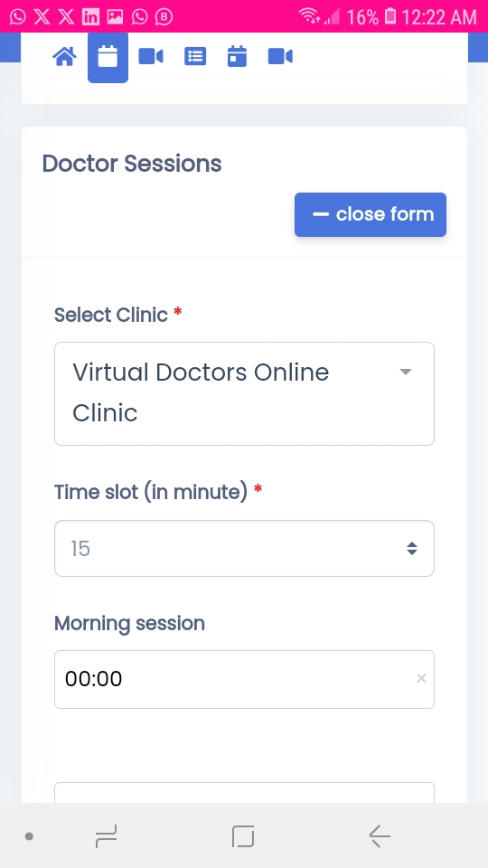The height and width of the screenshot is (868, 488).
Task: Open video camera icon between calendar and list icons
Action: (151, 56)
